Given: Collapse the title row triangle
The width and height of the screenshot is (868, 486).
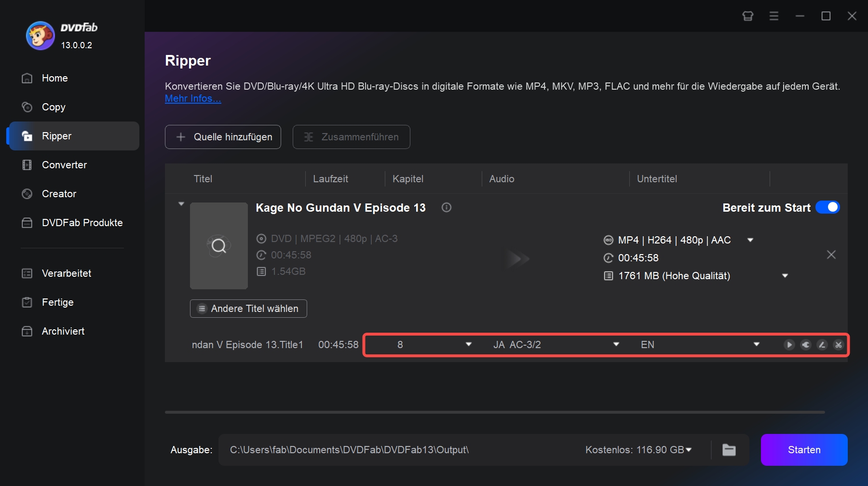Looking at the screenshot, I should [x=181, y=204].
